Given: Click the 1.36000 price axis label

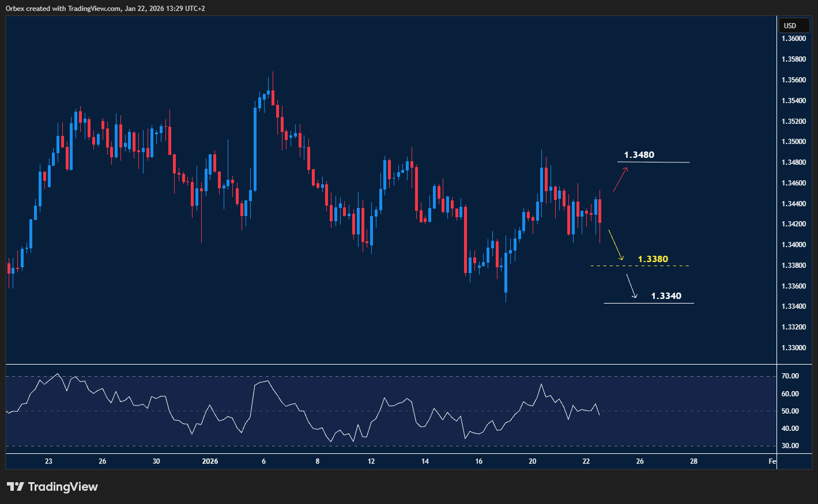Looking at the screenshot, I should click(x=794, y=39).
